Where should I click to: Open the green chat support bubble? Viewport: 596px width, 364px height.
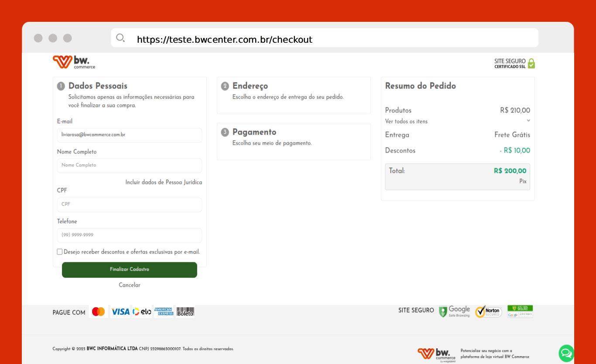tap(566, 353)
